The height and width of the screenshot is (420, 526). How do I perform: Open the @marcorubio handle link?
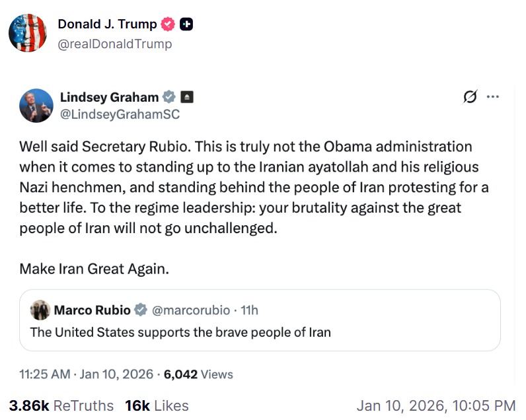tap(192, 310)
